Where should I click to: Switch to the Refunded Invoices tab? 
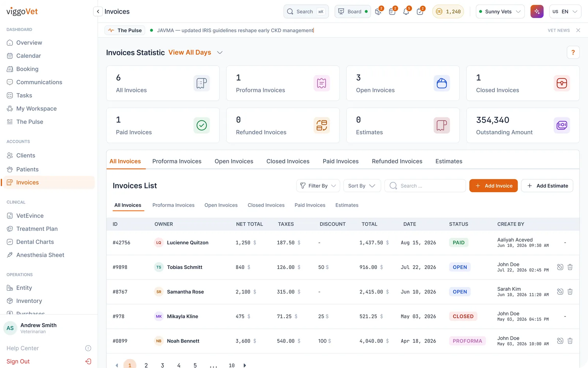click(397, 161)
